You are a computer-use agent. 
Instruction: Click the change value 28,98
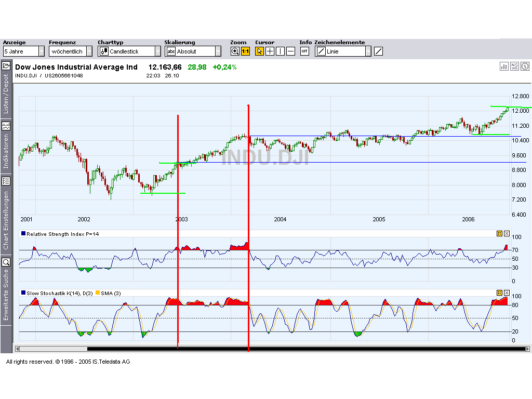(x=197, y=67)
